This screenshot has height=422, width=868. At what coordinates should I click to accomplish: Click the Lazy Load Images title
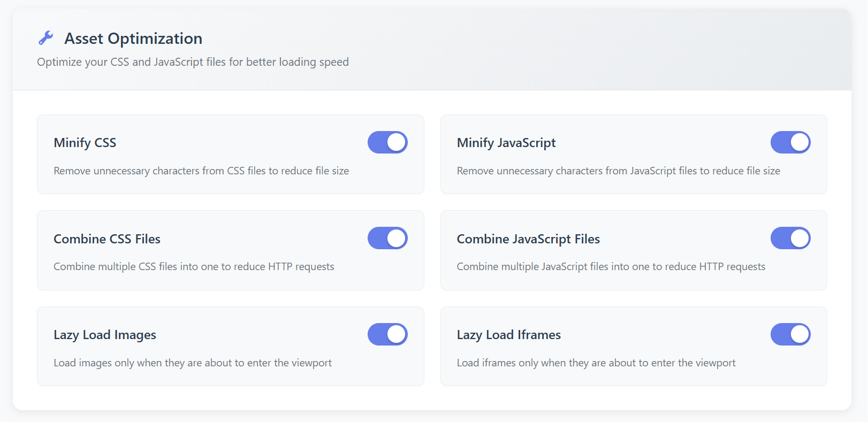click(x=105, y=335)
